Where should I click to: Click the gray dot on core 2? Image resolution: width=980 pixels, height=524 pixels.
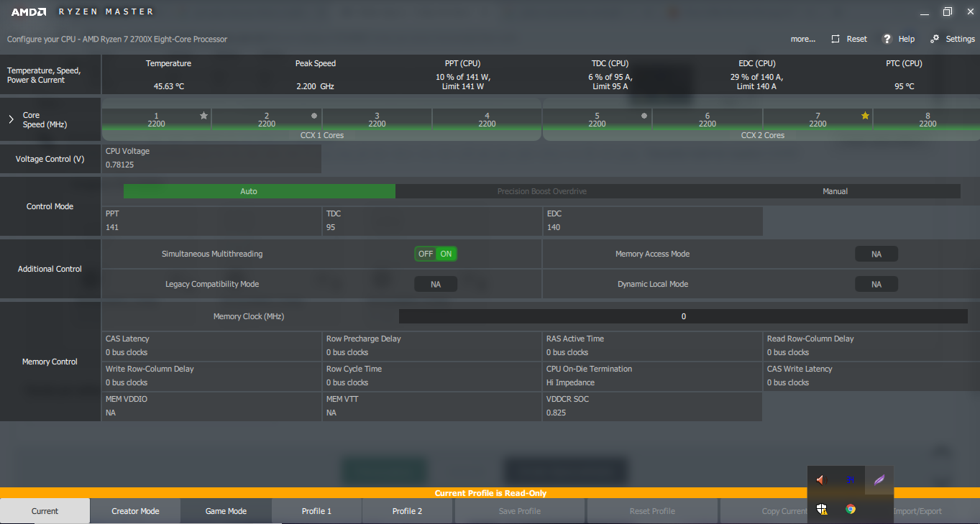[x=313, y=115]
